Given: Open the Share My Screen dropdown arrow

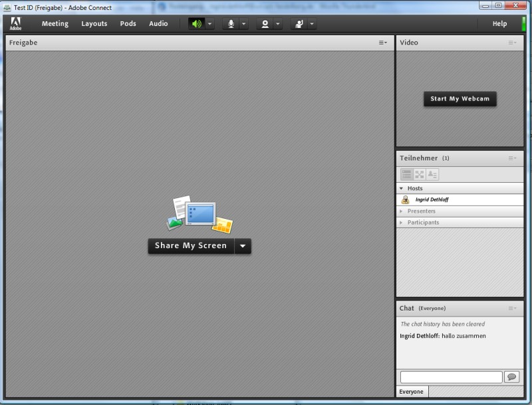Looking at the screenshot, I should coord(243,246).
